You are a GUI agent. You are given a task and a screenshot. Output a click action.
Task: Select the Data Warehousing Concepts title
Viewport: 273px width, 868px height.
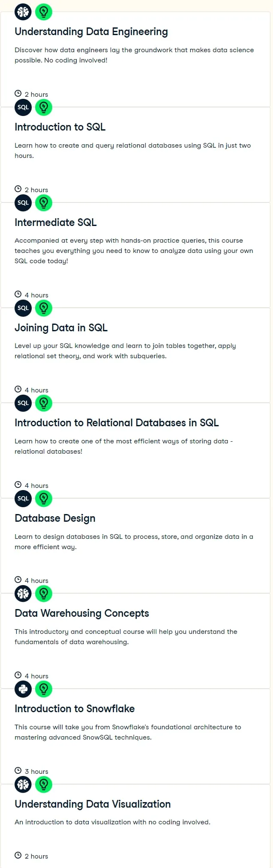82,613
